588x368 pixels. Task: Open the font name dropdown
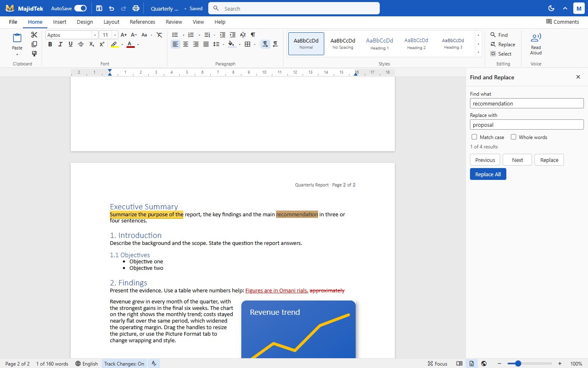click(x=95, y=35)
